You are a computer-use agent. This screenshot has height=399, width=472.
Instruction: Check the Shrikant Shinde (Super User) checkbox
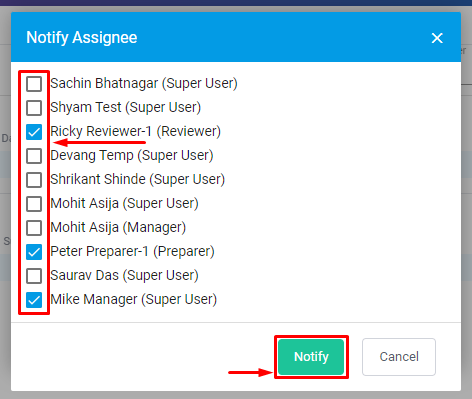[34, 180]
